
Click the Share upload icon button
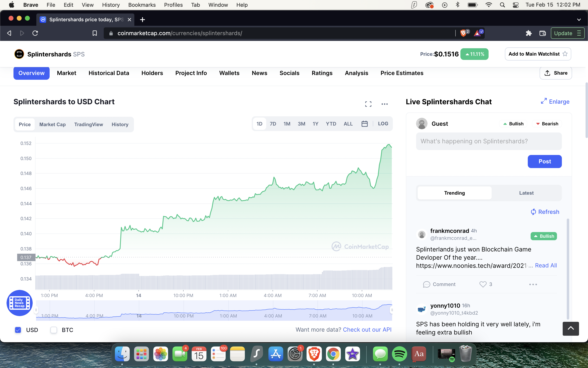point(556,73)
